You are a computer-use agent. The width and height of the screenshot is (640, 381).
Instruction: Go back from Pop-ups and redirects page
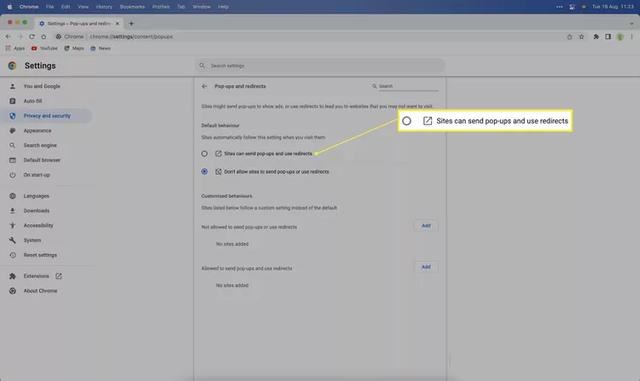coord(204,86)
